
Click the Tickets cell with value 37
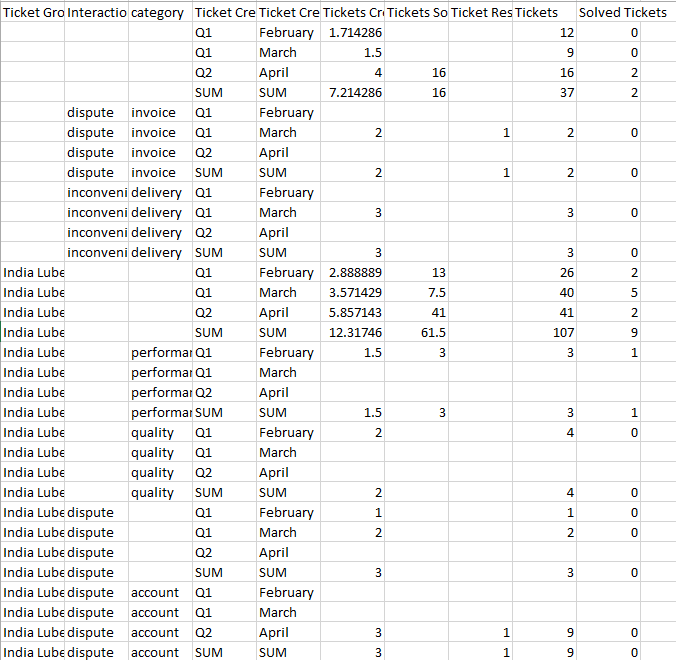tap(545, 93)
